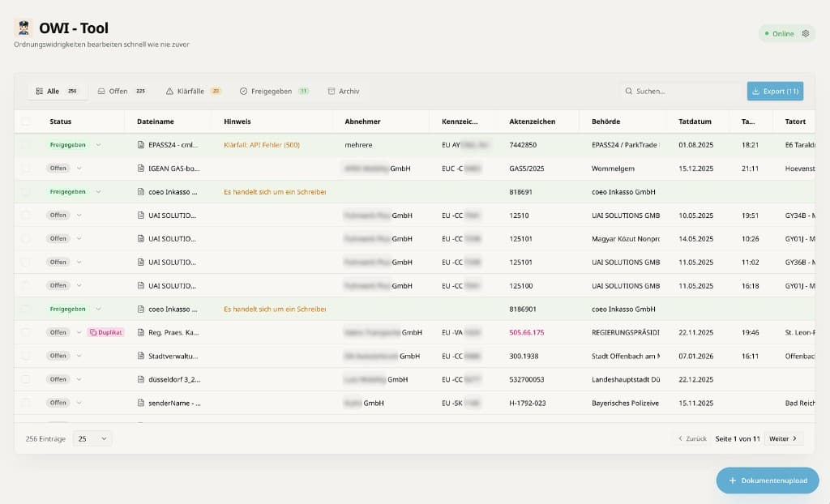830x504 pixels.
Task: Open status chevron for coeo Inkasso 8186901 row
Action: pos(98,310)
